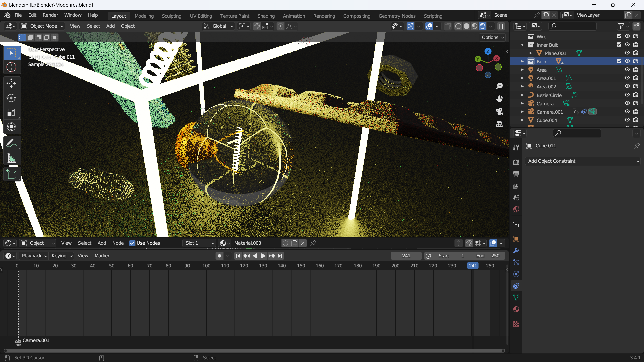Click the Add menu in 3D viewport
The width and height of the screenshot is (644, 362).
pyautogui.click(x=110, y=26)
